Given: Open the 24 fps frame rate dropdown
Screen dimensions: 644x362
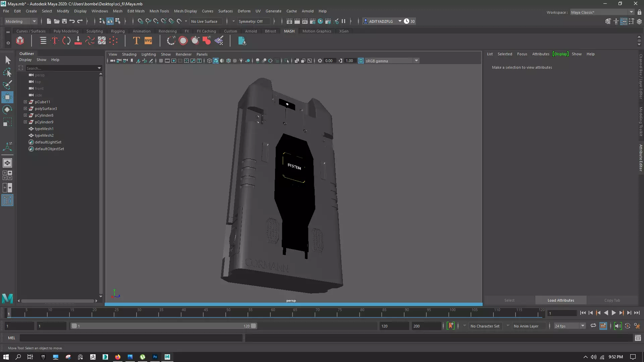Looking at the screenshot, I should [569, 326].
